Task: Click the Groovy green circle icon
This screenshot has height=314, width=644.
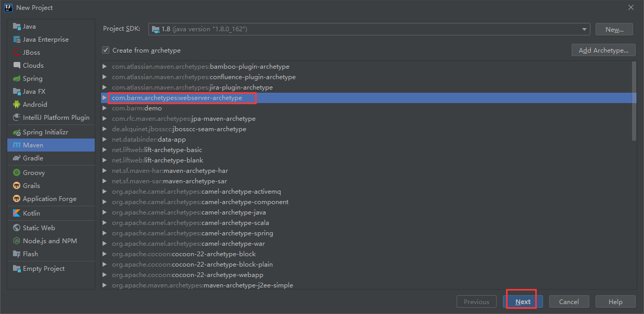Action: tap(17, 173)
